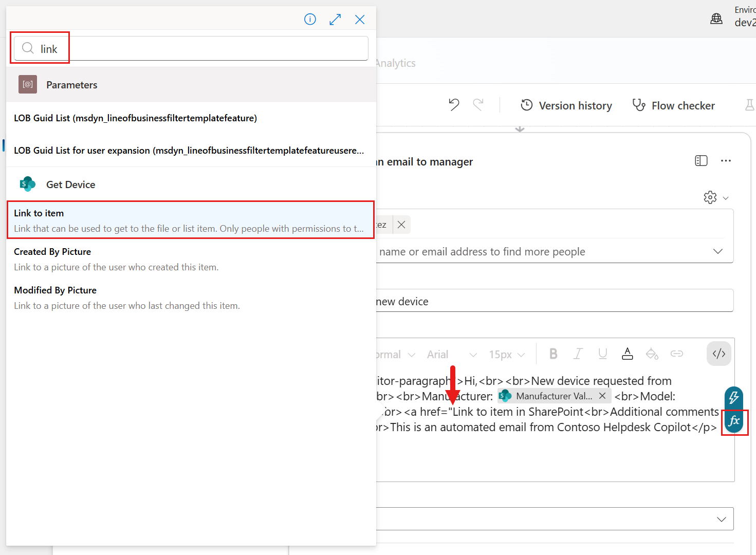Screen dimensions: 756x555
Task: Click the Get Device section header
Action: [70, 184]
